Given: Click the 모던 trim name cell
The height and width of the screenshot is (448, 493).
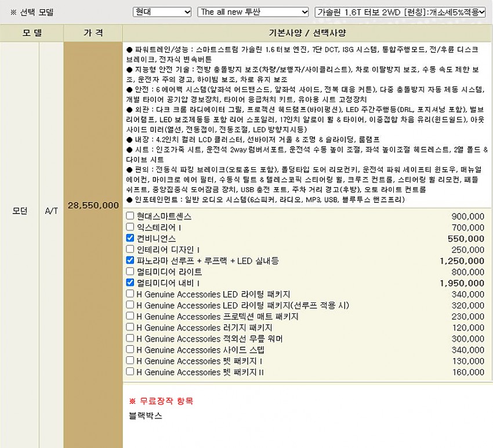Looking at the screenshot, I should (20, 211).
